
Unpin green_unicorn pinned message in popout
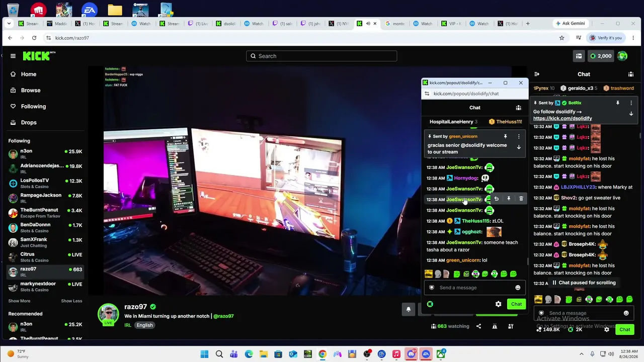click(506, 136)
